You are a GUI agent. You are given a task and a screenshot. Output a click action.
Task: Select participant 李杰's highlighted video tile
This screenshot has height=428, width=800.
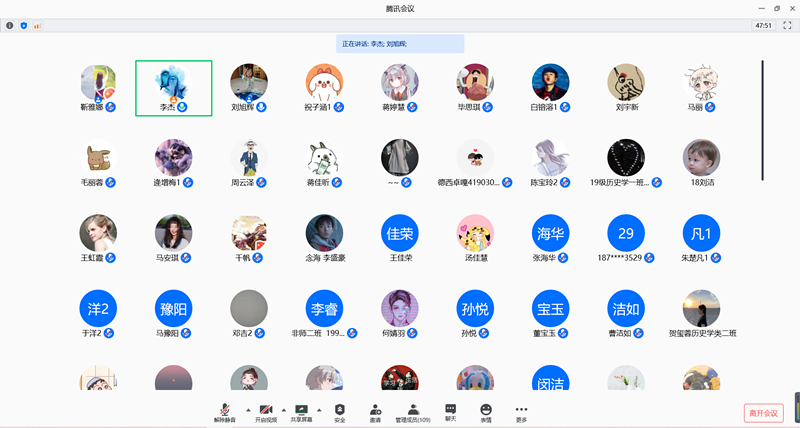173,88
